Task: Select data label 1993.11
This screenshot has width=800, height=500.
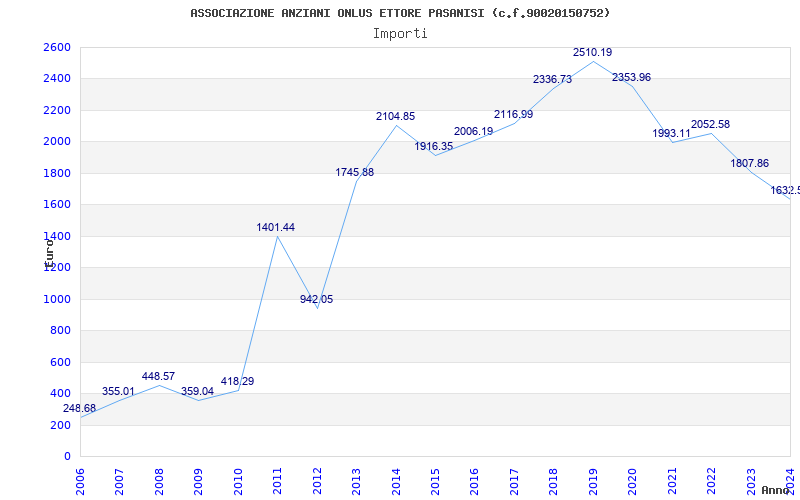Action: tap(671, 133)
